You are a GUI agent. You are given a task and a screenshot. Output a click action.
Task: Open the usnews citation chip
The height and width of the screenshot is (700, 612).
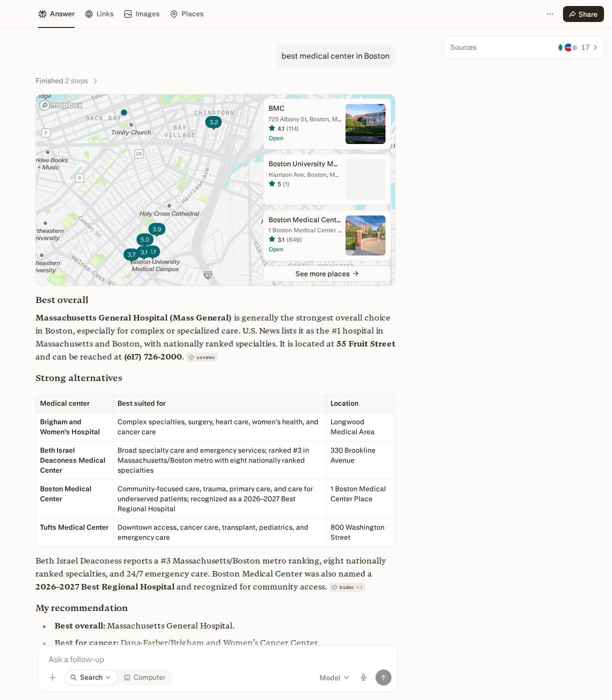pyautogui.click(x=202, y=357)
